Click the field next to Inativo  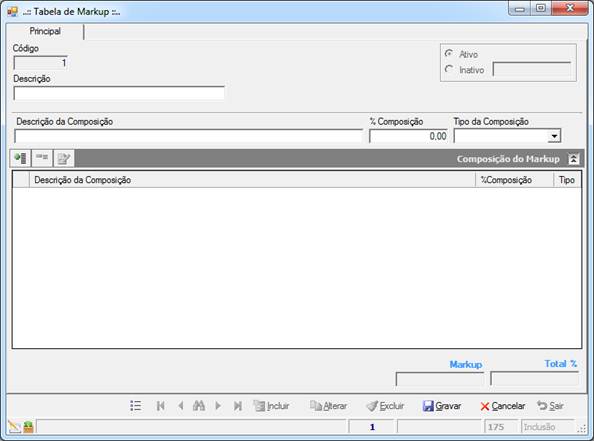coord(532,69)
